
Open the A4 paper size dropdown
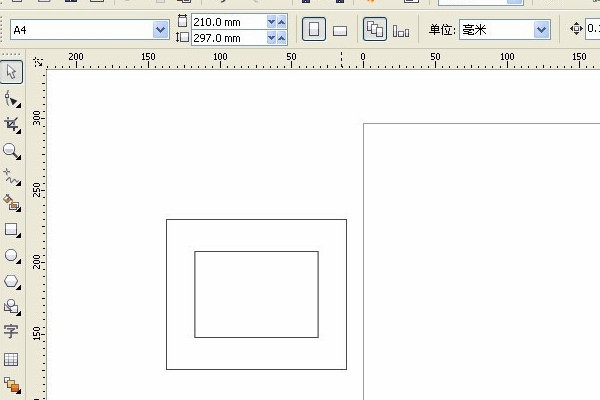(161, 29)
